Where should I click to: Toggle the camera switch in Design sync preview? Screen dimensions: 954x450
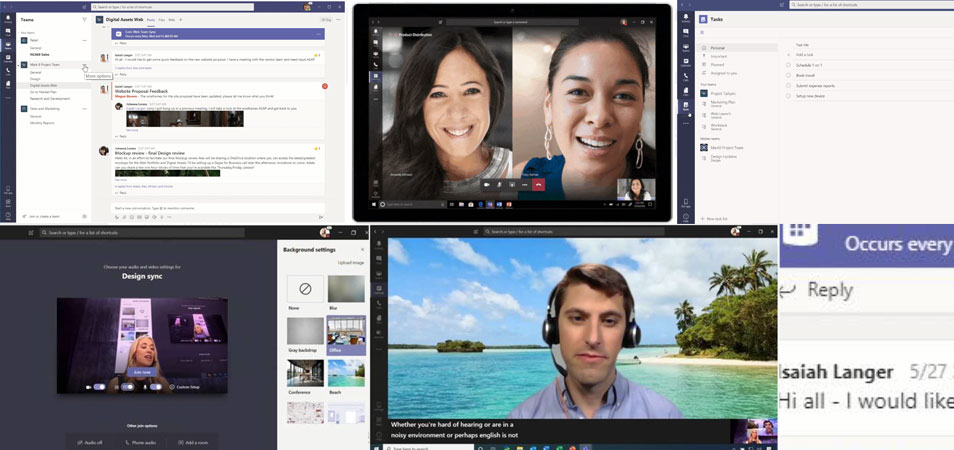(x=99, y=386)
